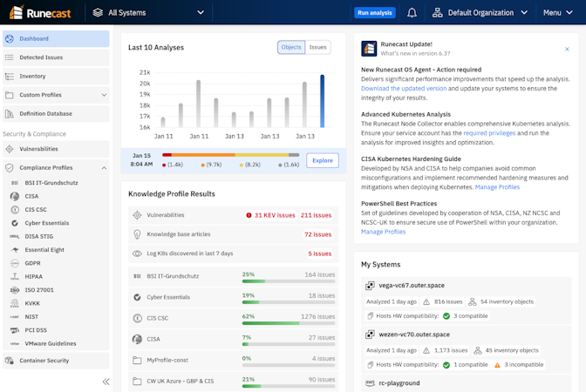Switch chart to Issues view
Image resolution: width=586 pixels, height=392 pixels.
coord(318,47)
